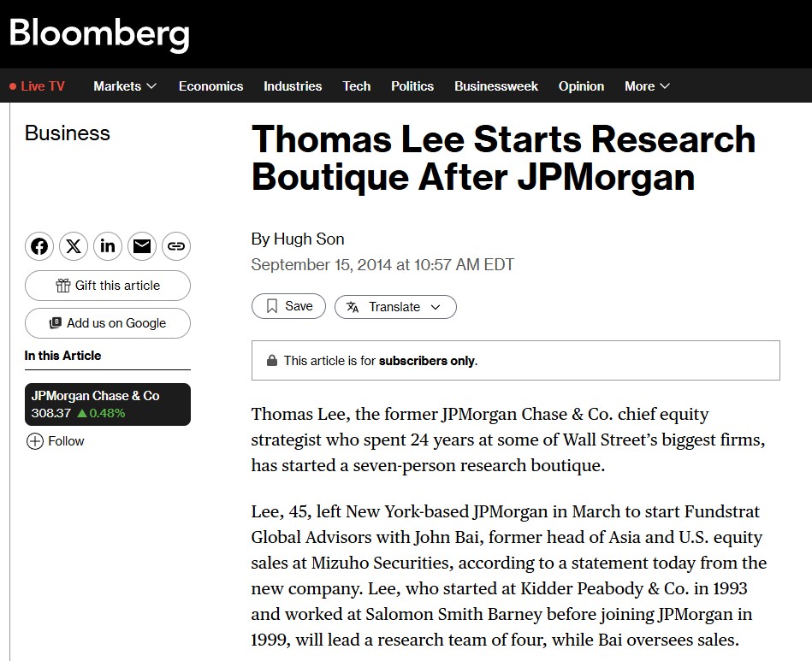Screen dimensions: 812x661
Task: Copy article link icon
Action: (176, 246)
